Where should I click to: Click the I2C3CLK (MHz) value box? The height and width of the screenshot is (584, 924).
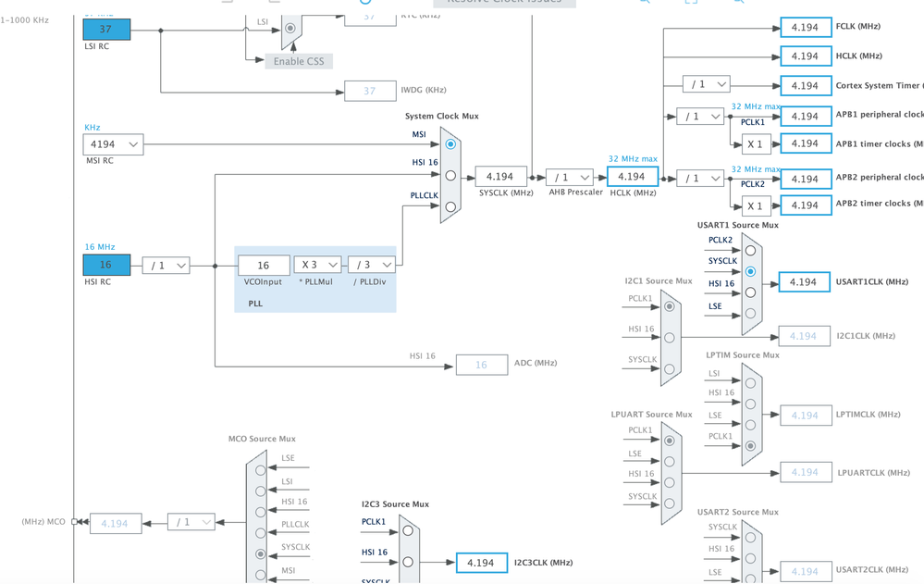(x=482, y=563)
